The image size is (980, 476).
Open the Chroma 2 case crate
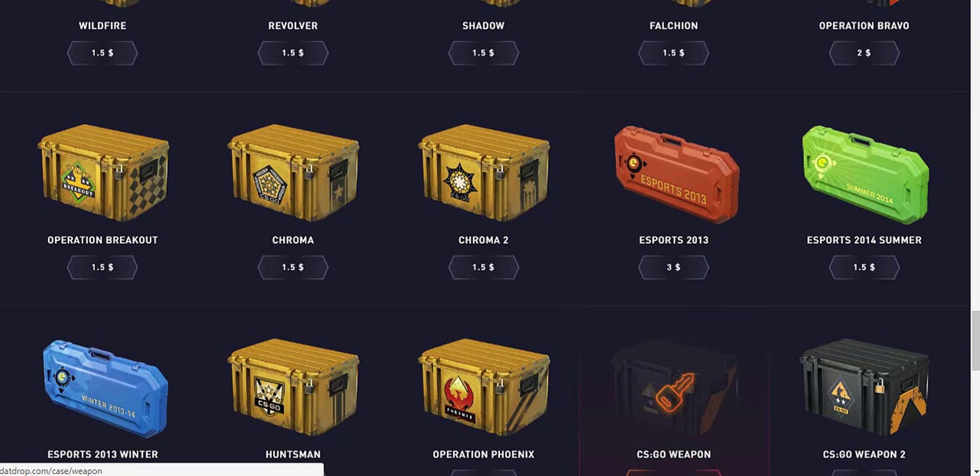point(484,173)
